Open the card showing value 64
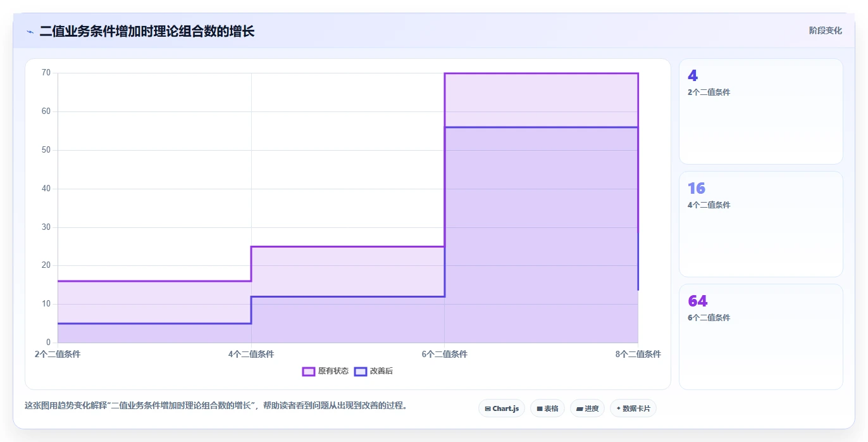The image size is (868, 442). pyautogui.click(x=761, y=337)
